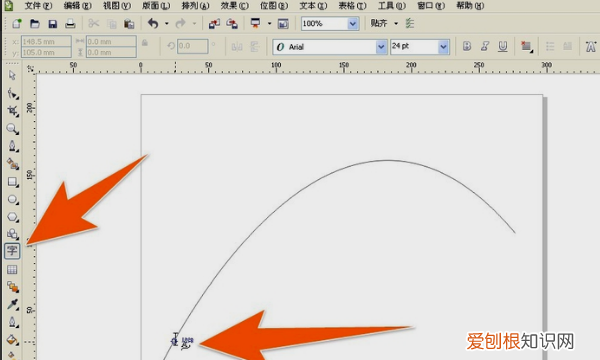The width and height of the screenshot is (600, 360).
Task: Create a new document with the New icon
Action: (x=16, y=24)
